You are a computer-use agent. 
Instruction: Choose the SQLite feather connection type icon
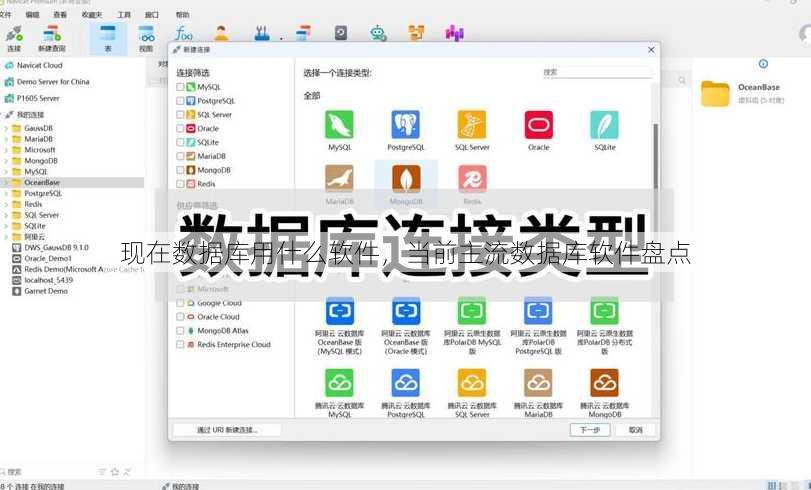[x=605, y=125]
